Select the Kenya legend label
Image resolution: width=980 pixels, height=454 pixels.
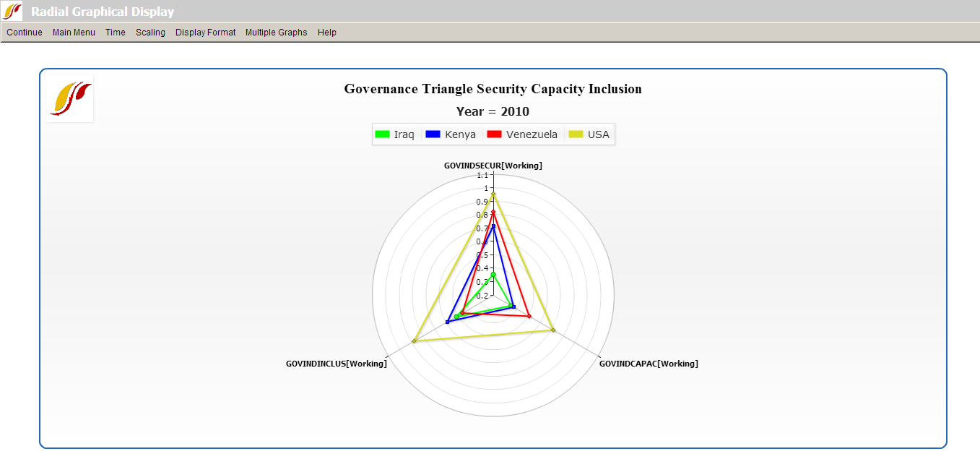pos(460,134)
